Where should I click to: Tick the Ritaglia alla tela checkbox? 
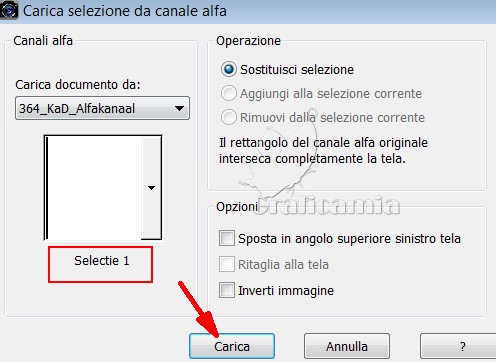coord(227,264)
